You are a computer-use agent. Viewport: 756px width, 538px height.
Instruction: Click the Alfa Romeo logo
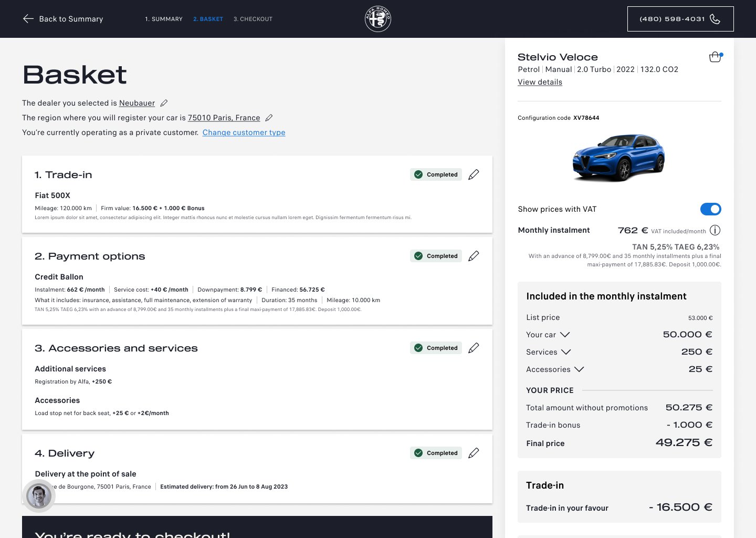(x=378, y=19)
